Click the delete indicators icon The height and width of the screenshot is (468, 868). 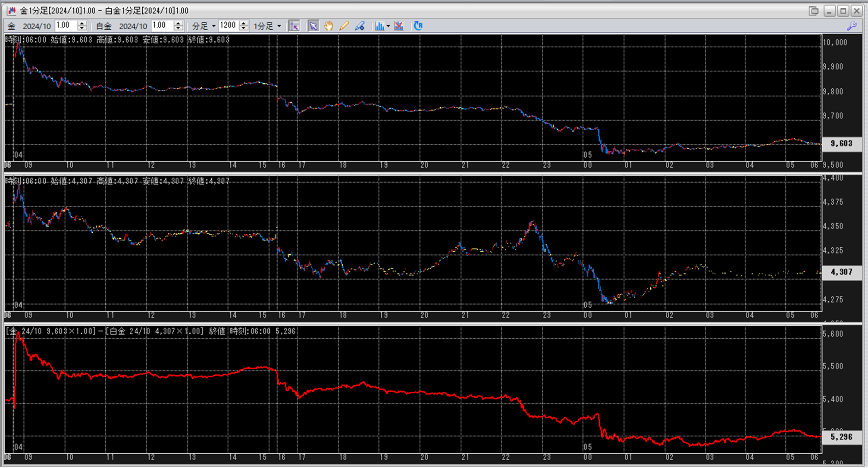(x=399, y=26)
